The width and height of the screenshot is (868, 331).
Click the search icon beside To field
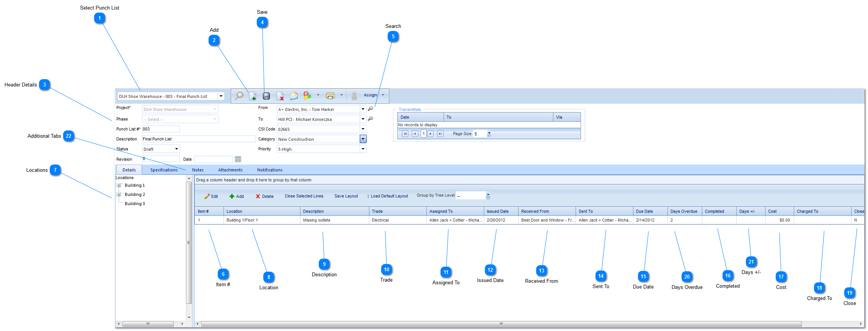pos(370,119)
